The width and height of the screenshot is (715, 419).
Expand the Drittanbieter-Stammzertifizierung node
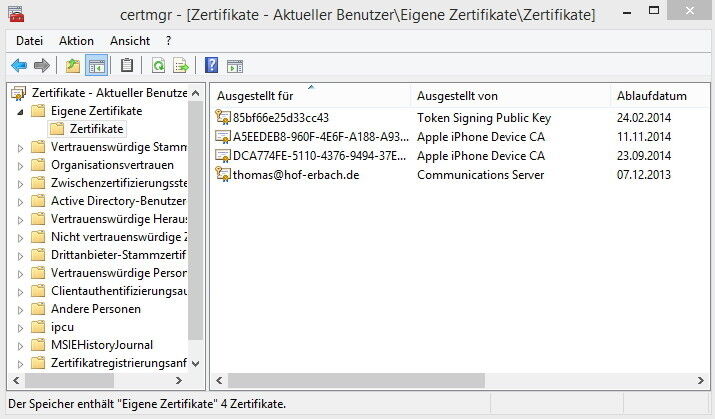coord(20,256)
